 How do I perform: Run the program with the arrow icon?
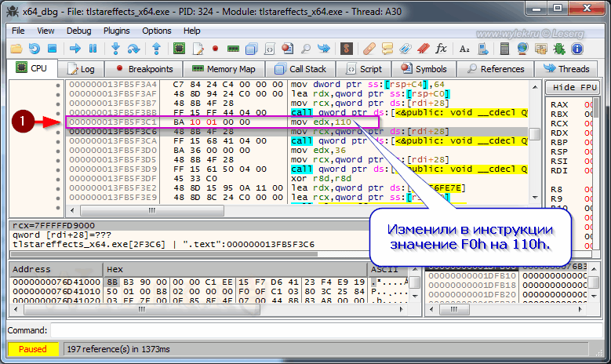[x=75, y=49]
